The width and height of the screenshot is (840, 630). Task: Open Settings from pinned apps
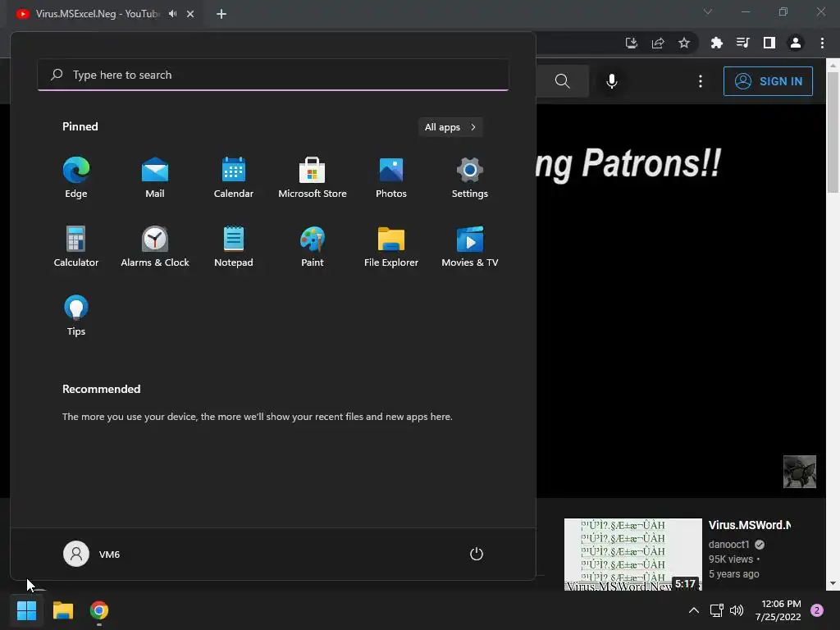point(470,177)
